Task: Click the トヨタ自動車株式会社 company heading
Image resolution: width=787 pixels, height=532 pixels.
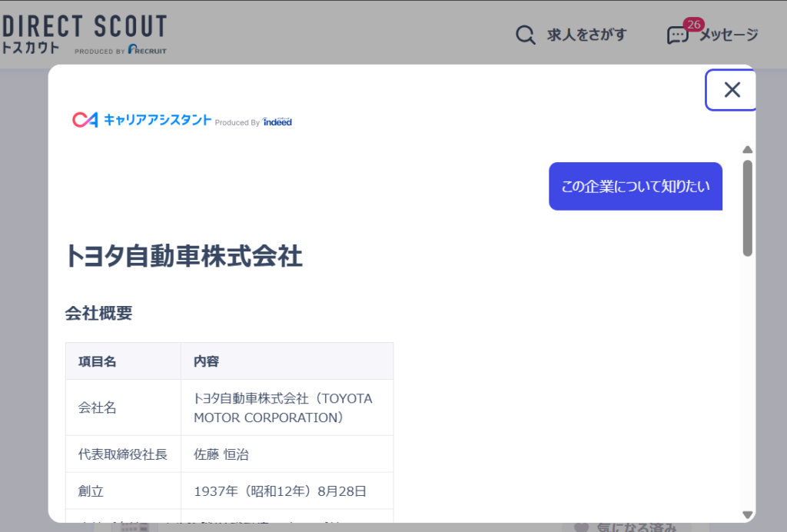Action: point(184,256)
